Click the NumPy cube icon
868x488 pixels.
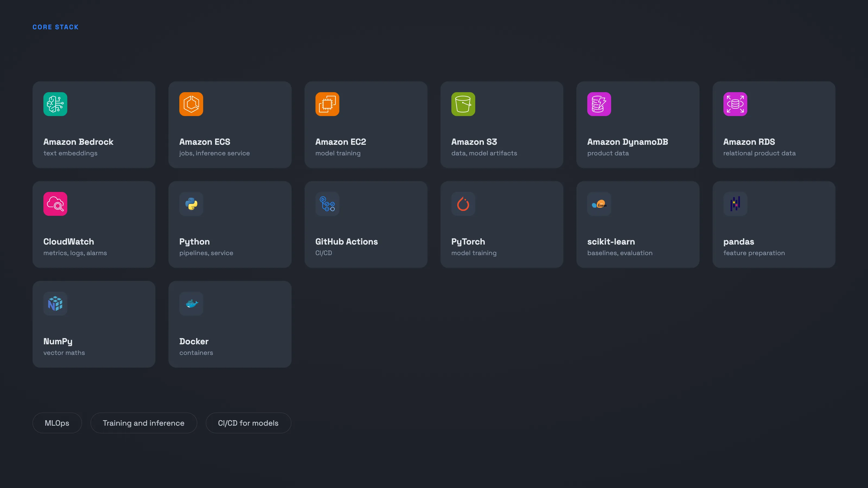click(x=55, y=303)
